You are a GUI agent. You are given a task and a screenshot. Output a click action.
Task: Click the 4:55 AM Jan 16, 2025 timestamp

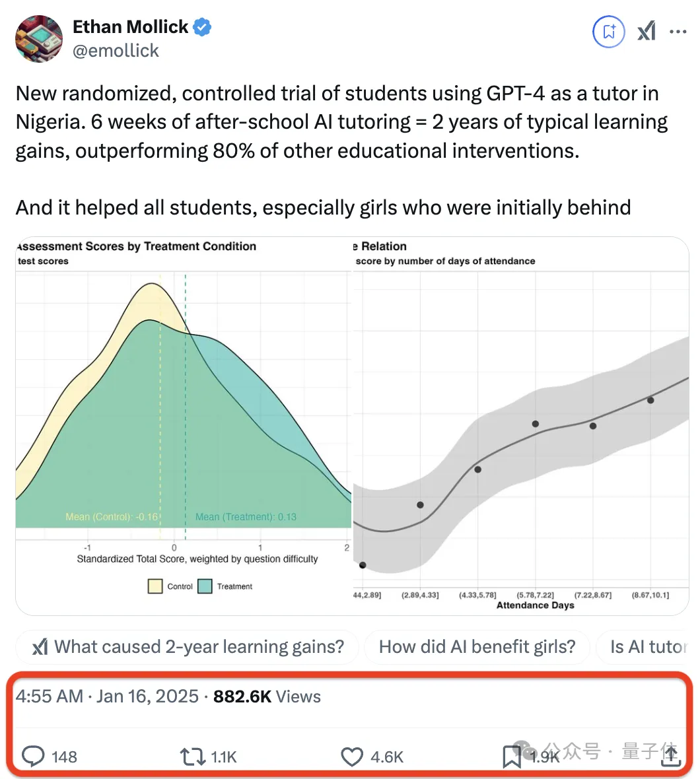107,696
